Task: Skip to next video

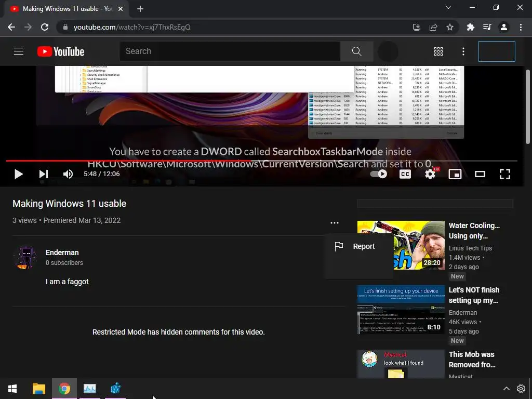Action: pyautogui.click(x=44, y=174)
